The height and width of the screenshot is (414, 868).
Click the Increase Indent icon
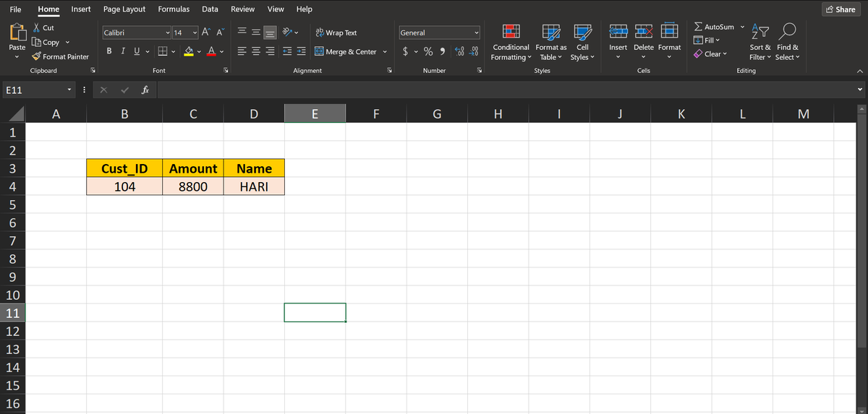300,51
